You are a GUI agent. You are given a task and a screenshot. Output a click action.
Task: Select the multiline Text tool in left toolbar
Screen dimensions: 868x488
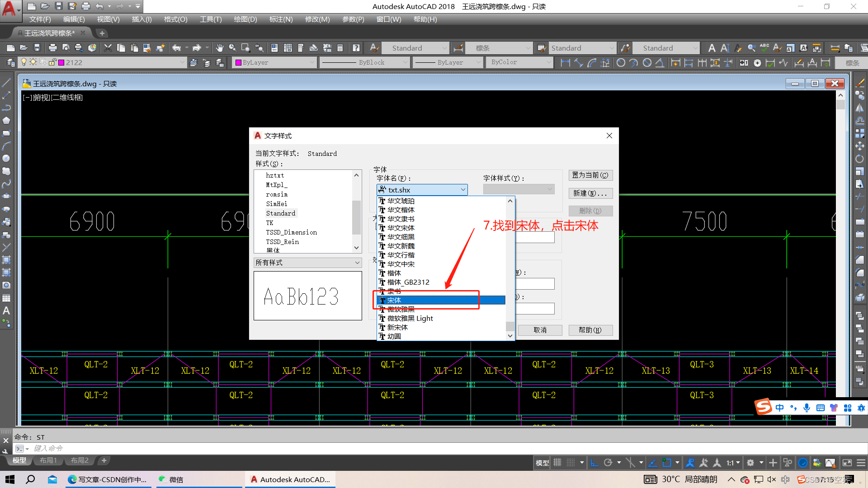click(x=6, y=311)
